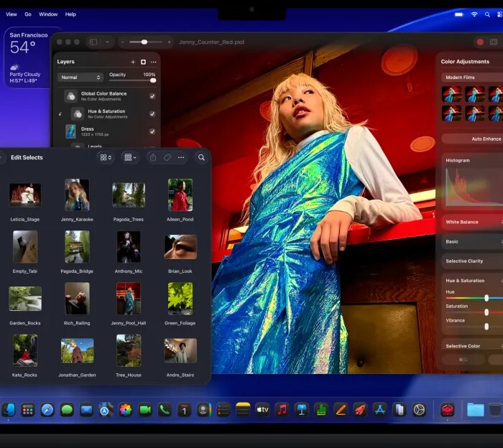Click the tag icon in Edit Selects
Image resolution: width=503 pixels, height=448 pixels.
coord(167,157)
